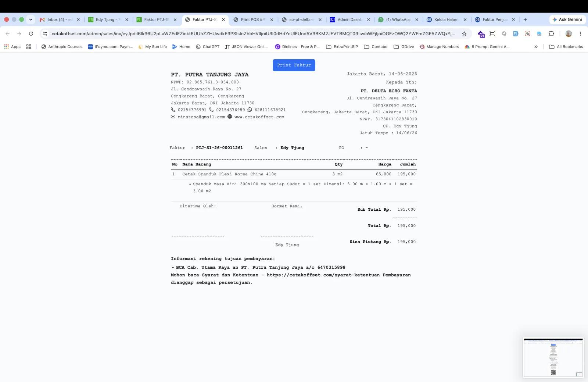Open the Manage Numbers bookmark

[x=439, y=47]
